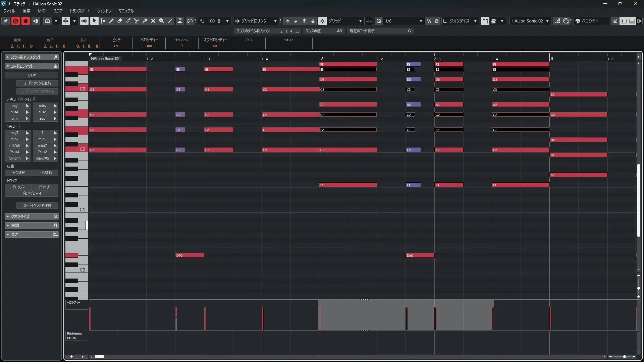Click the horizontal zoom slider handle
This screenshot has width=644, height=362.
pyautogui.click(x=624, y=357)
